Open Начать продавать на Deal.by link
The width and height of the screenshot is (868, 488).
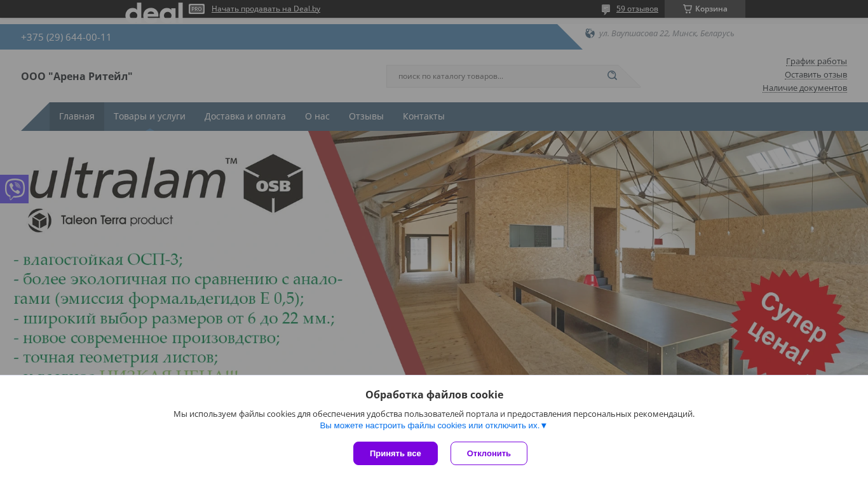pos(266,9)
